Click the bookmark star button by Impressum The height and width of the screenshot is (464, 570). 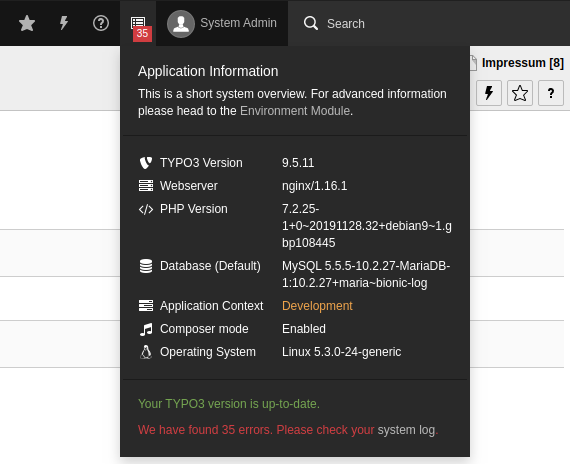click(520, 93)
